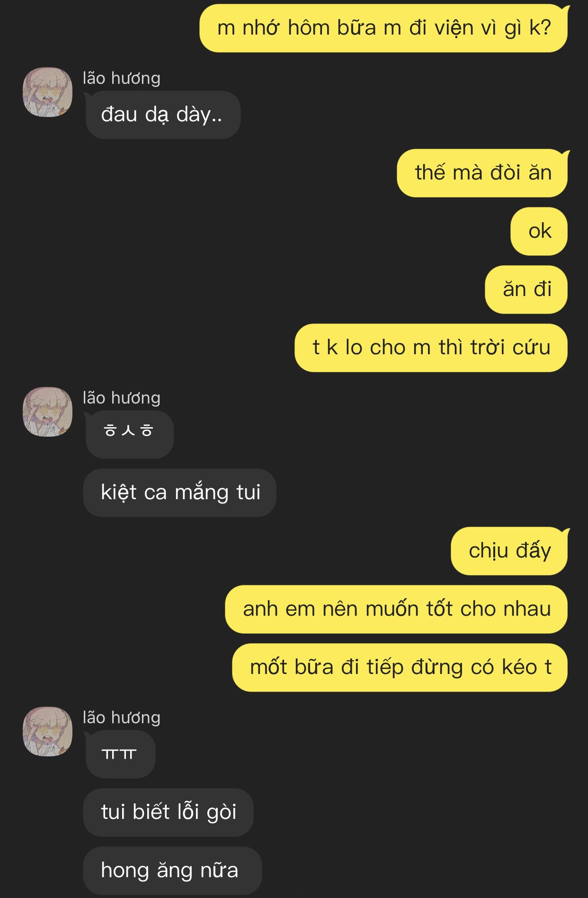Tap lão hương's avatar beside "đau dạ dày.."
588x898 pixels.
coord(47,92)
